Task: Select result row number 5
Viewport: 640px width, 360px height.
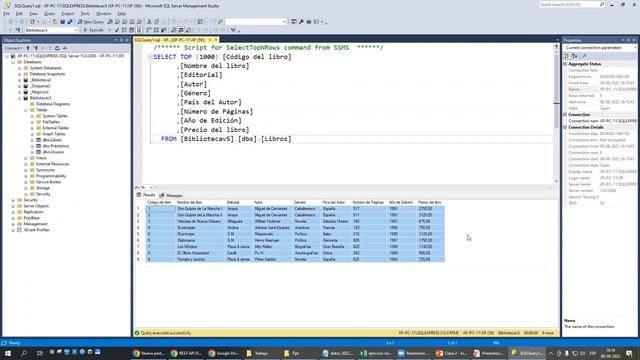Action: pyautogui.click(x=138, y=234)
